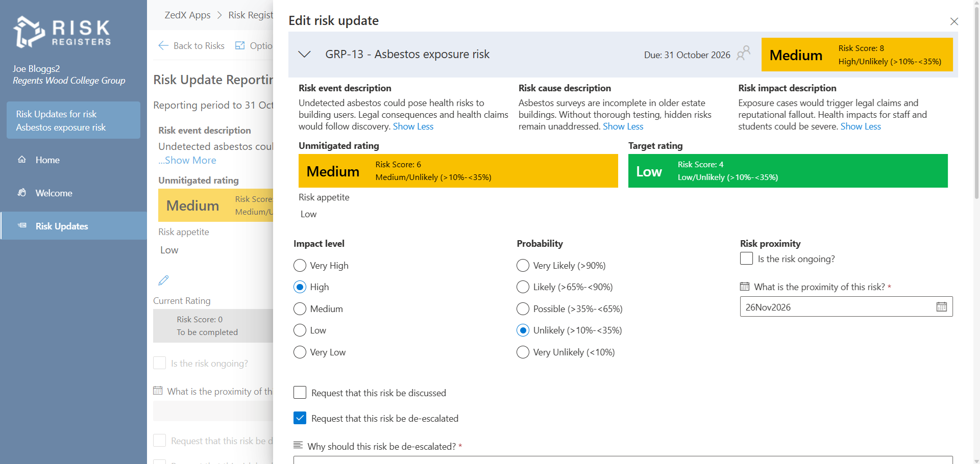Image resolution: width=980 pixels, height=464 pixels.
Task: Close the Edit risk update panel
Action: click(x=954, y=21)
